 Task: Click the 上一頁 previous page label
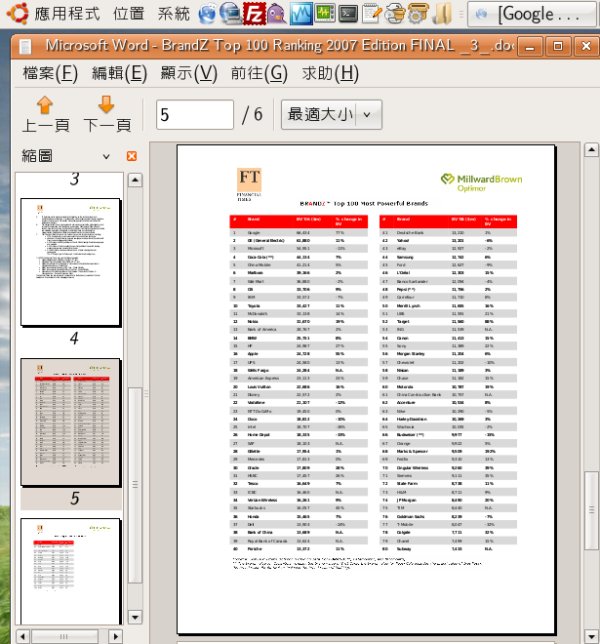[x=45, y=126]
